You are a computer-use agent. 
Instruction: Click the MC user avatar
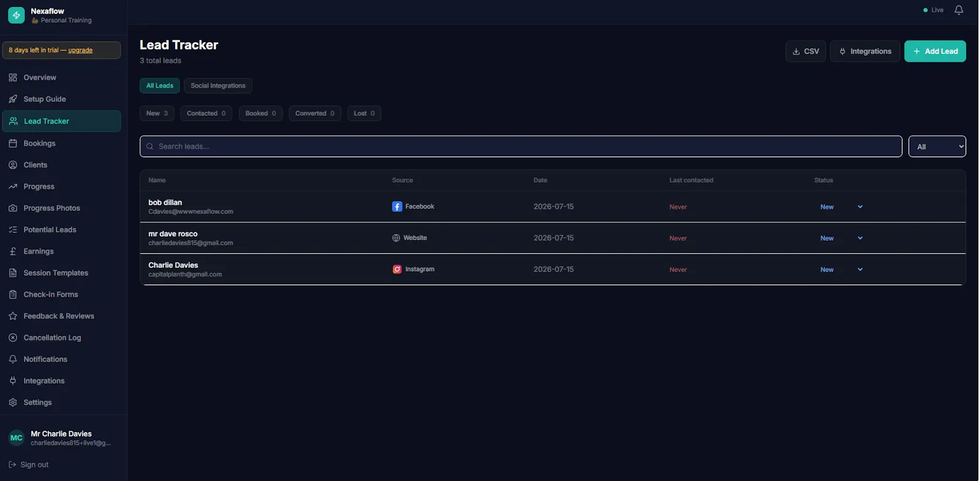[17, 437]
